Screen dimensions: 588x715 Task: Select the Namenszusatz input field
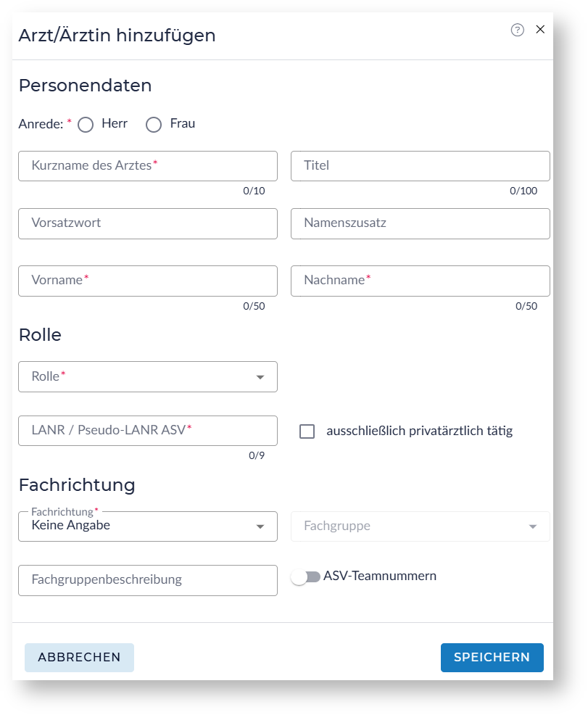pyautogui.click(x=420, y=223)
